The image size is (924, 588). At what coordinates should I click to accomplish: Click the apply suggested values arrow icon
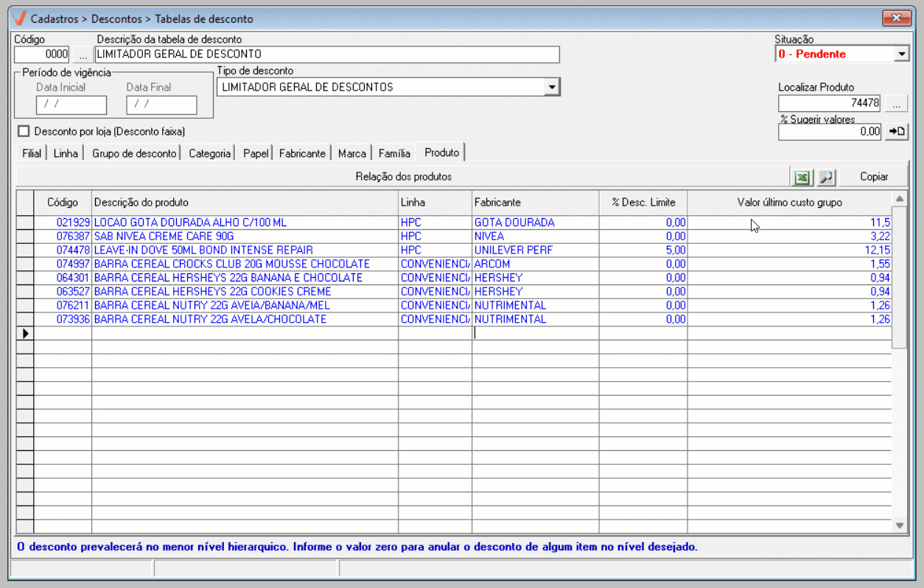pyautogui.click(x=897, y=131)
